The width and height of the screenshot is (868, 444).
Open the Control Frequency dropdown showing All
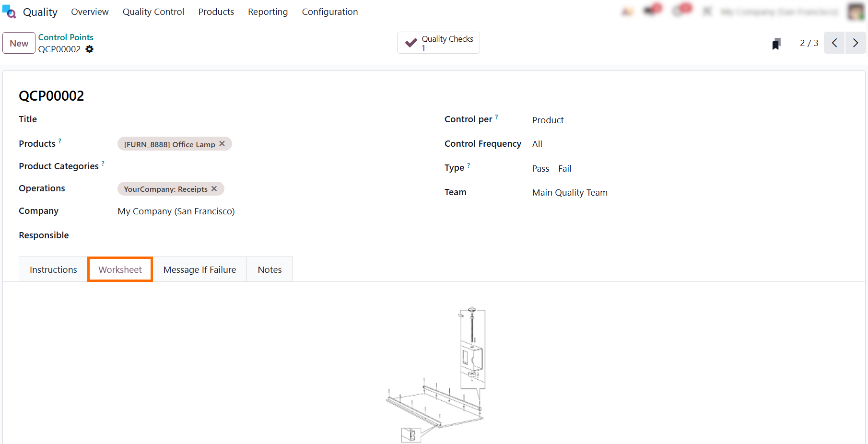point(691,144)
